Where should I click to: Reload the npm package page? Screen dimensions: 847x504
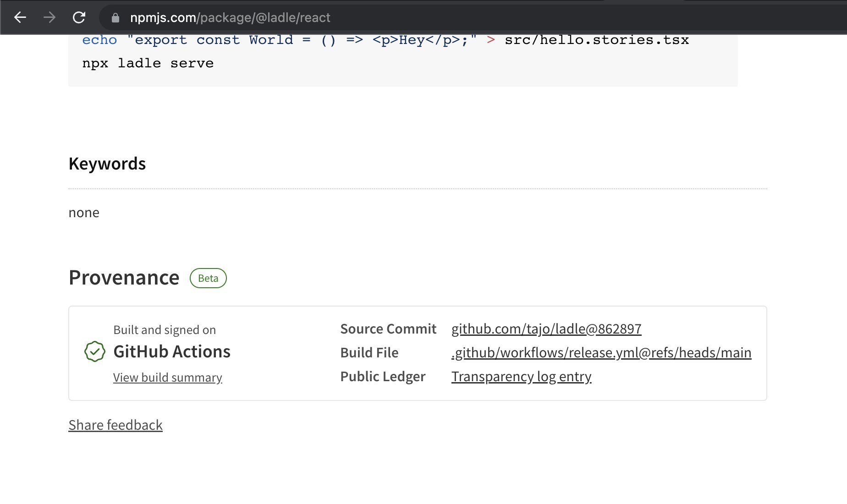[x=79, y=17]
